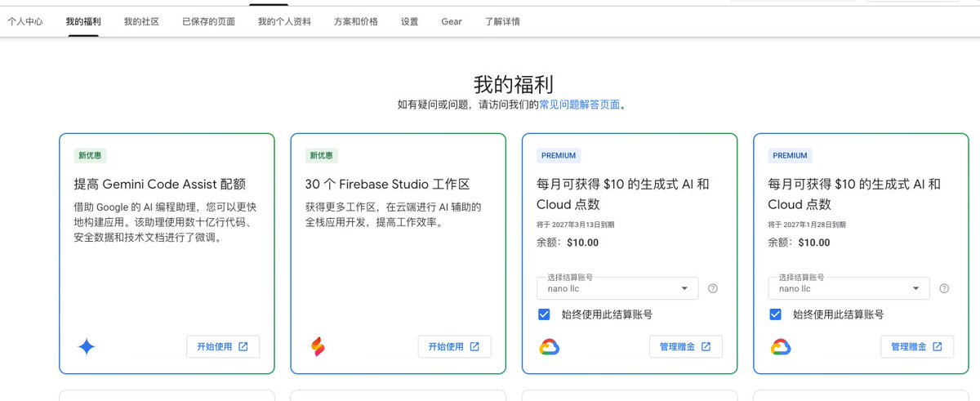The width and height of the screenshot is (980, 401).
Task: Click help icon beside billing account, 3月13日 card
Action: point(713,288)
